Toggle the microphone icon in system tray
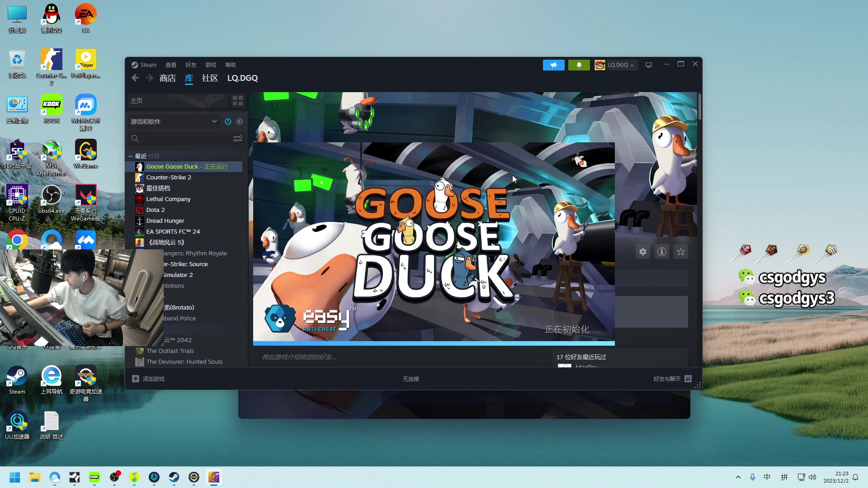Screen dimensions: 868x488 pos(753,477)
